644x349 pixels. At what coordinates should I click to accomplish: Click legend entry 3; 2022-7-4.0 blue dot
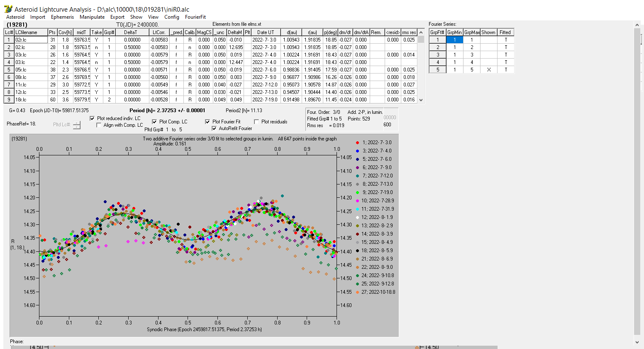pyautogui.click(x=357, y=151)
